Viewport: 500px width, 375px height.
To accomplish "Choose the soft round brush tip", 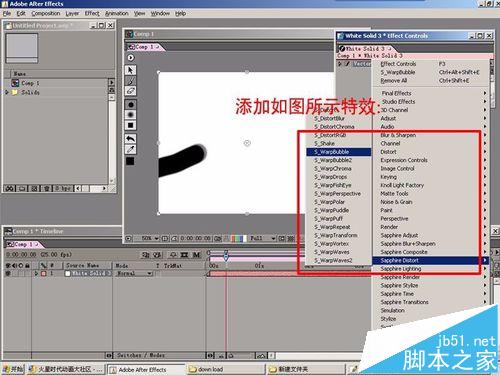I will (130, 115).
